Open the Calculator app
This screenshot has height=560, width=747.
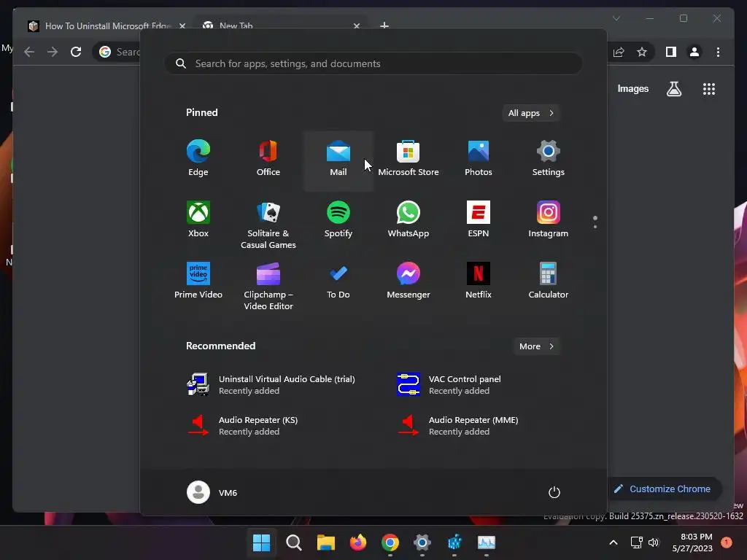pyautogui.click(x=549, y=281)
